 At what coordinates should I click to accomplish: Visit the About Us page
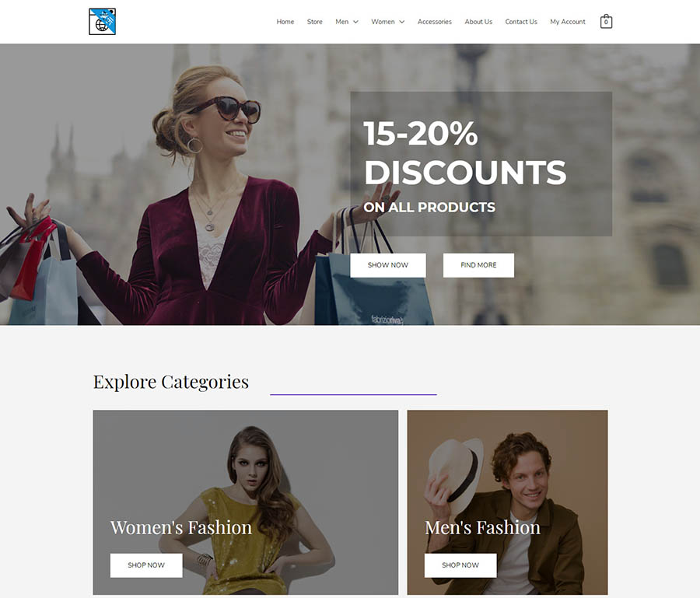[x=478, y=22]
